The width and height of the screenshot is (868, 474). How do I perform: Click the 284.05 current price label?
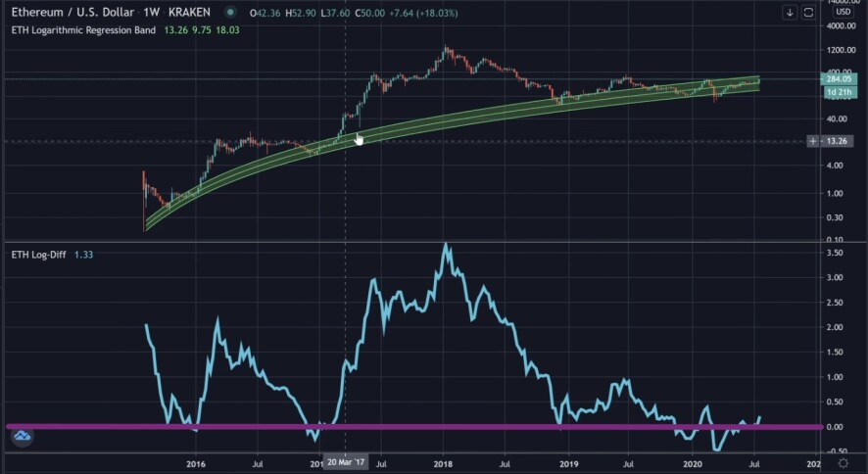click(839, 79)
